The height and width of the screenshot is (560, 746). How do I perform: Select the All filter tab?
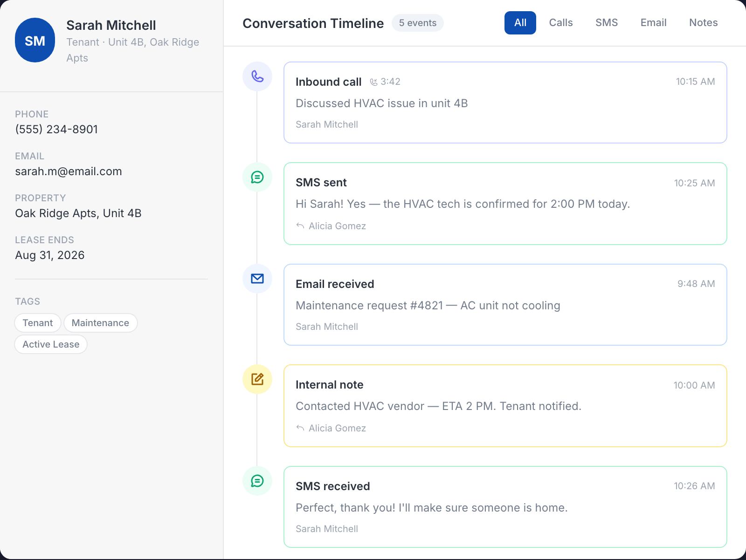520,23
